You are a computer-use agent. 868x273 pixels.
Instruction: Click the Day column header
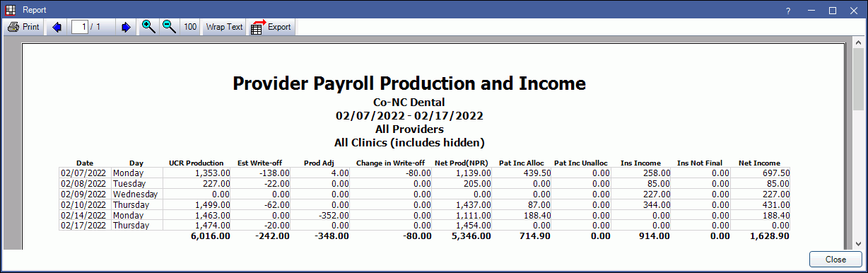click(x=136, y=163)
